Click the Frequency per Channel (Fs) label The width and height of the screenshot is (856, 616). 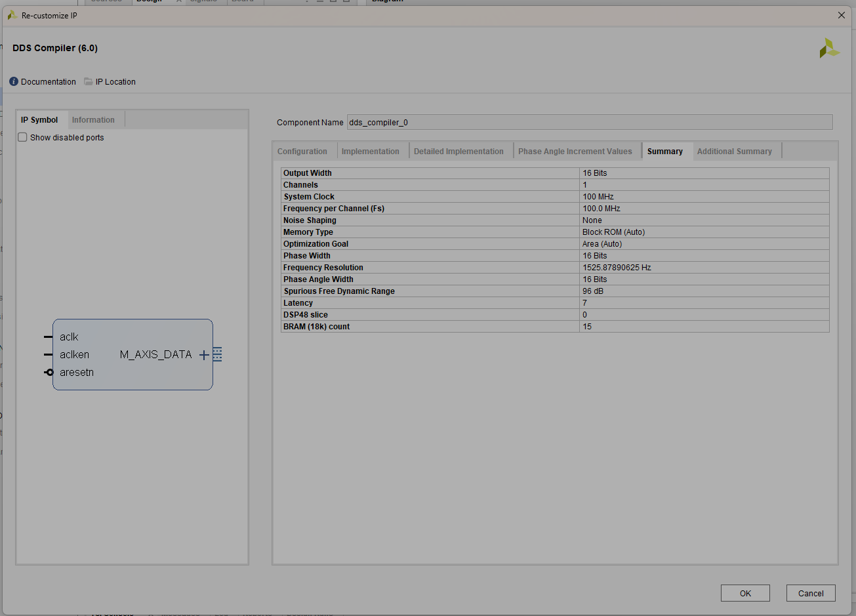334,209
